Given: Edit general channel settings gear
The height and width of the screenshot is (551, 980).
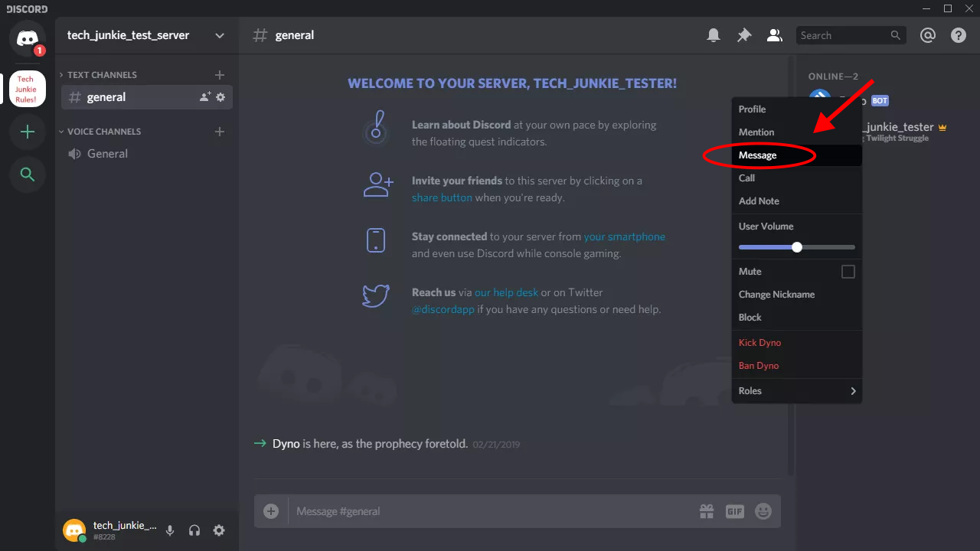Looking at the screenshot, I should pos(220,97).
